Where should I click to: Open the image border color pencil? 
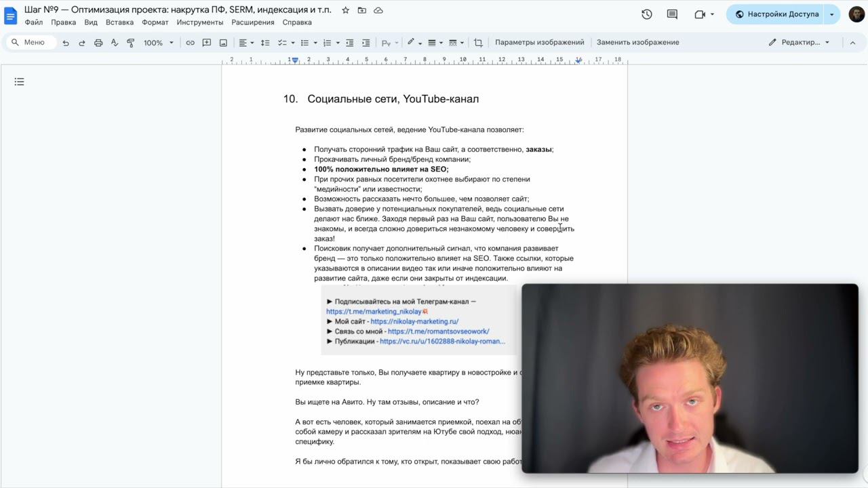coord(410,42)
